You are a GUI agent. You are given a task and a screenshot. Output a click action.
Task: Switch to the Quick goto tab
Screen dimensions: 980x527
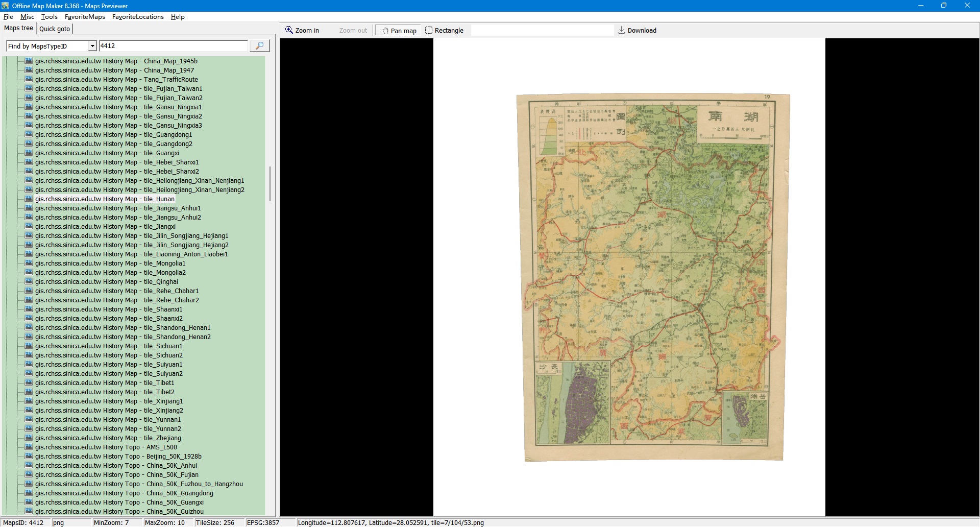click(55, 29)
